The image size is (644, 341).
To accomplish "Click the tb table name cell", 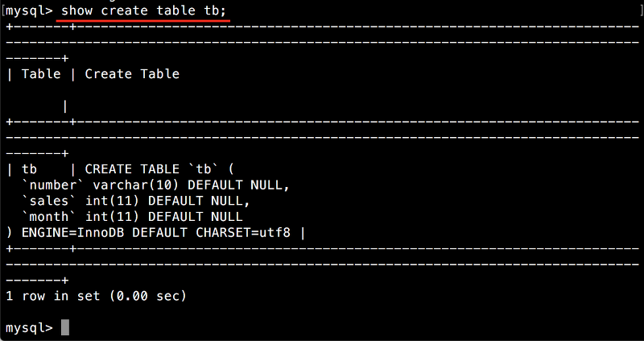I will point(29,169).
